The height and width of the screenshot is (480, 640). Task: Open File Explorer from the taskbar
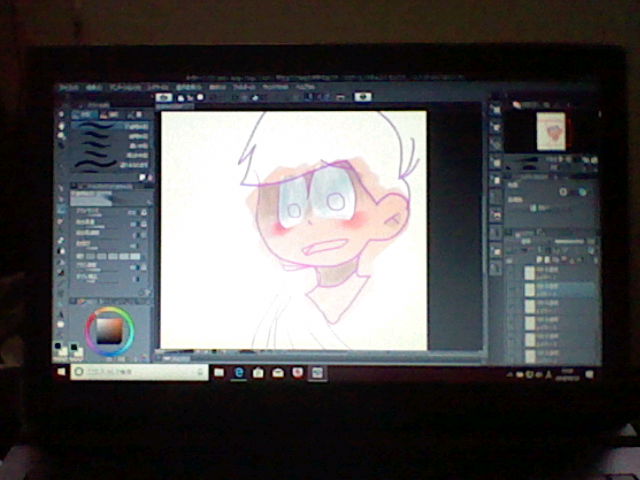point(220,372)
